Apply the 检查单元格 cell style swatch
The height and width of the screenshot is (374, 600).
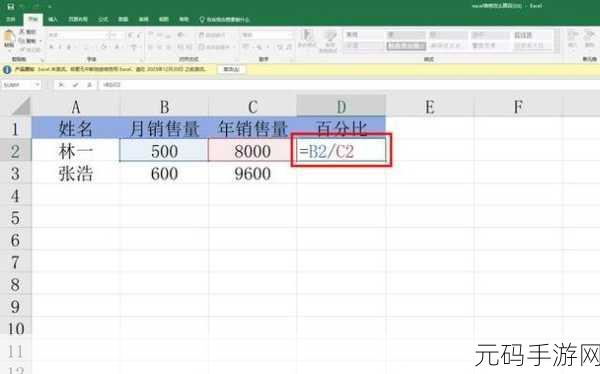pyautogui.click(x=406, y=46)
